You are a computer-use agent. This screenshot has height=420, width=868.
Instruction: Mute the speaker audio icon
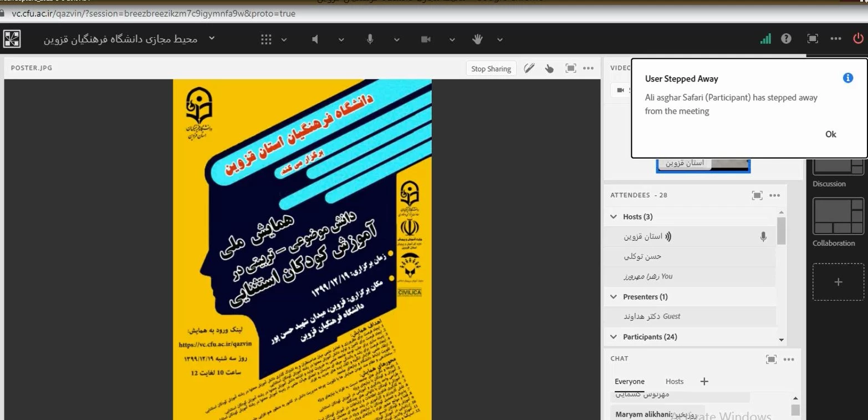click(315, 39)
